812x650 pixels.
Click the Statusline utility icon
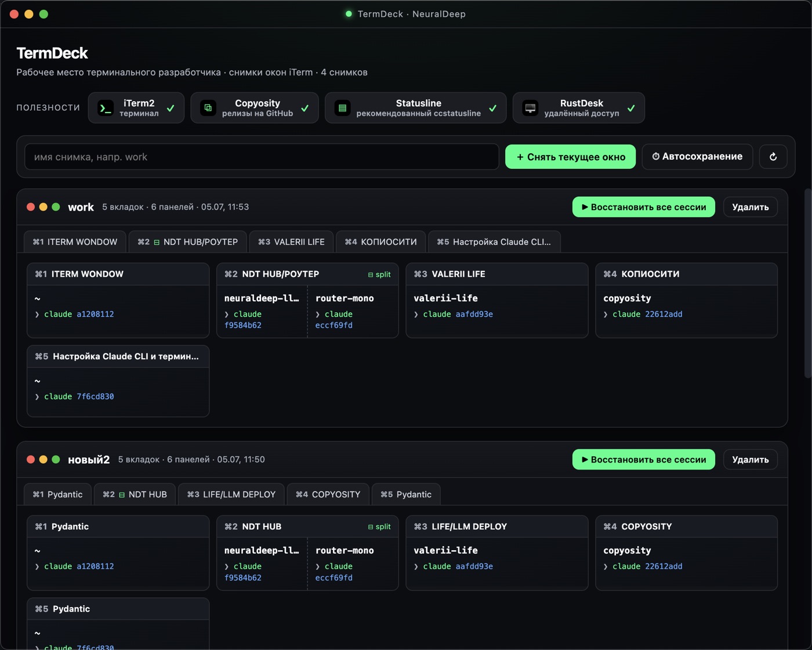pos(342,108)
